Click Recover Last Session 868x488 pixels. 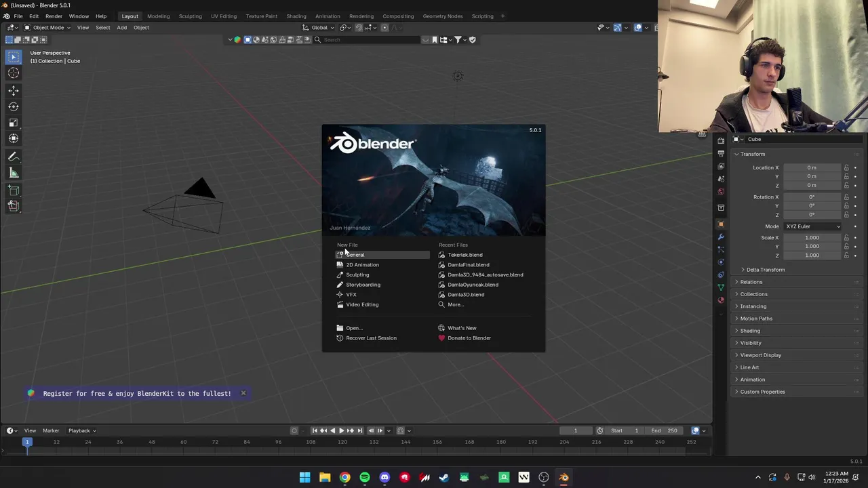pyautogui.click(x=371, y=338)
